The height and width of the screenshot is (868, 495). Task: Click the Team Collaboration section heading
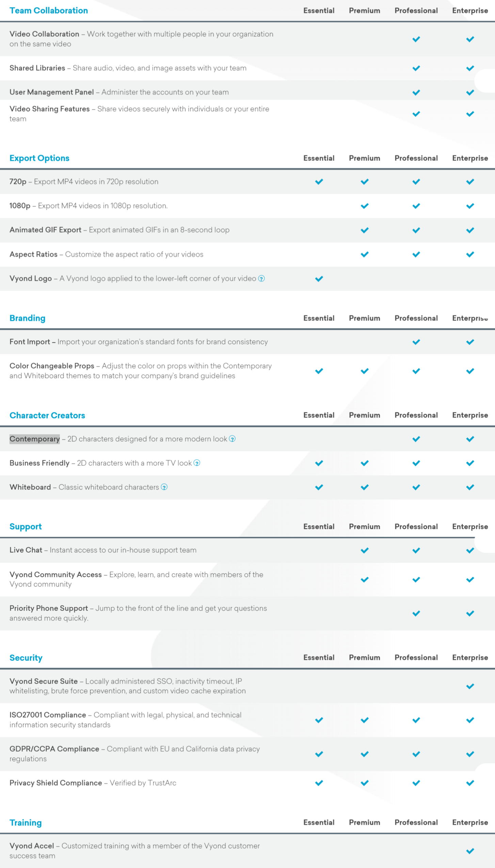click(x=49, y=11)
